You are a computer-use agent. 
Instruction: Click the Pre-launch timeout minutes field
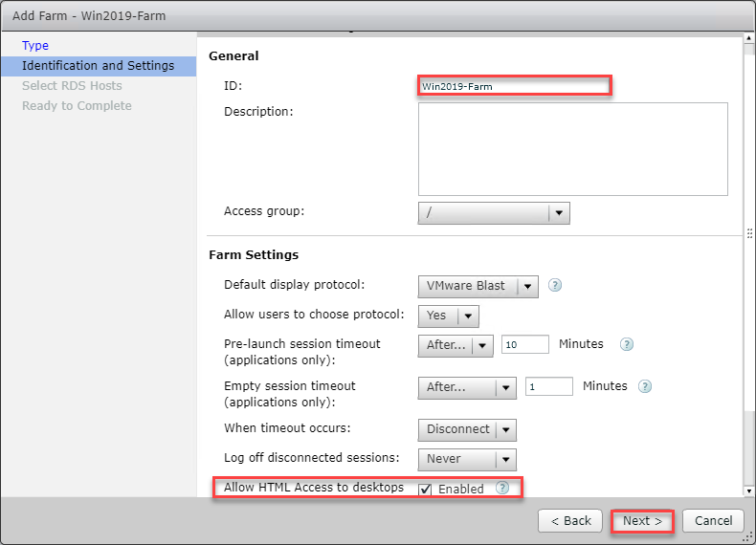[x=524, y=344]
